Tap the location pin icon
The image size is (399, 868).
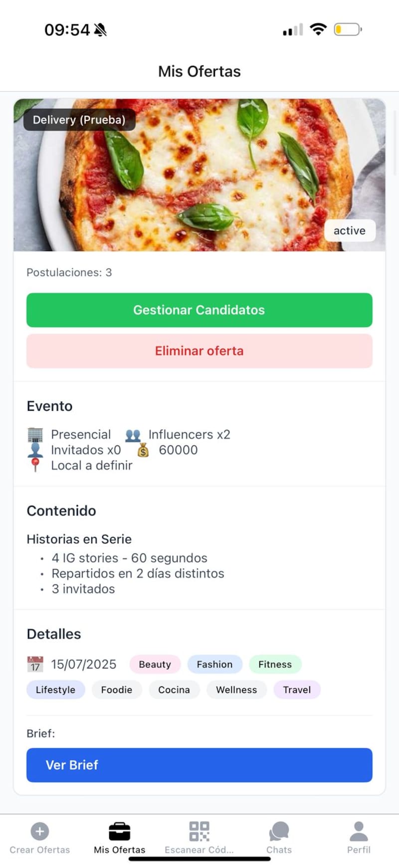coord(35,465)
